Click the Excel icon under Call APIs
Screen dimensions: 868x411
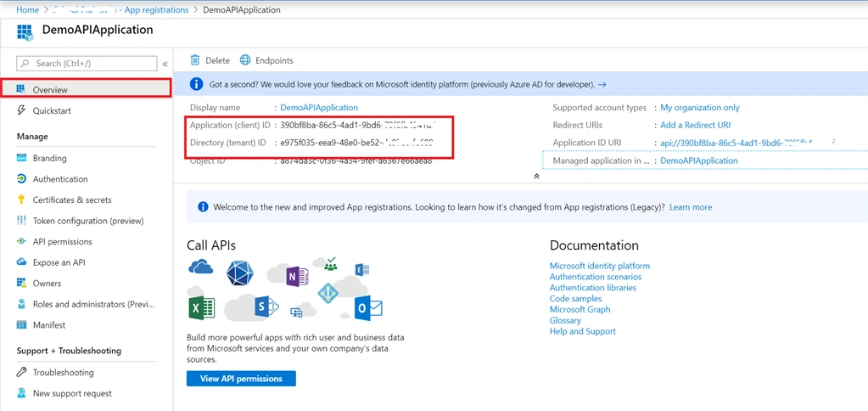point(201,307)
